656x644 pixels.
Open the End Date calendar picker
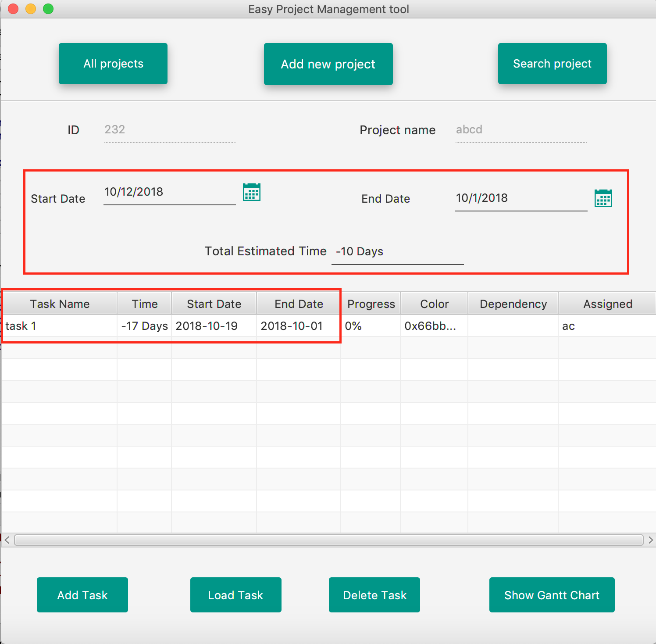point(603,198)
